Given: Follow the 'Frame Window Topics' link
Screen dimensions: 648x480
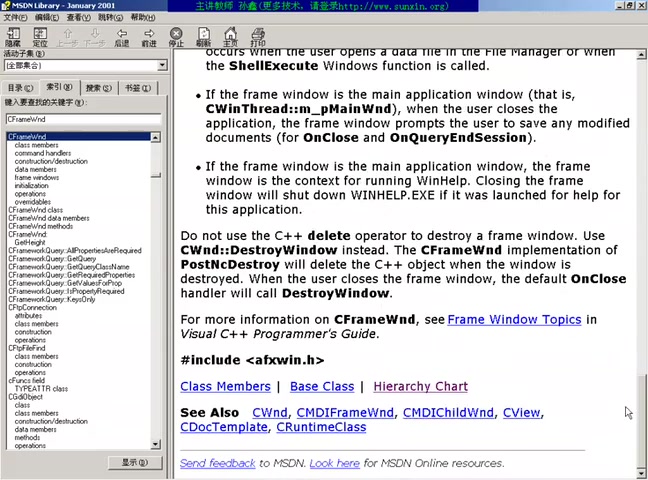Looking at the screenshot, I should [x=514, y=320].
